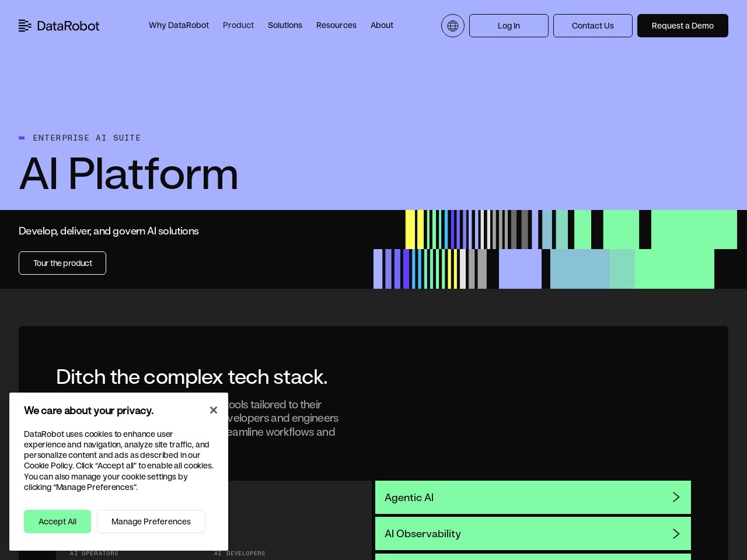Click the DataRobot logo
Image resolution: width=747 pixels, height=560 pixels.
coord(59,26)
